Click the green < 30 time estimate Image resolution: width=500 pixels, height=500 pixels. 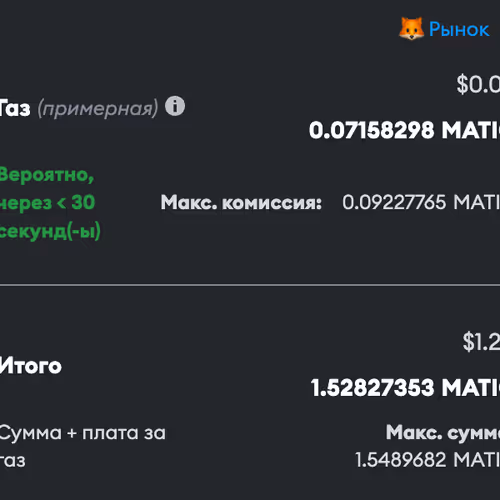coord(76,203)
